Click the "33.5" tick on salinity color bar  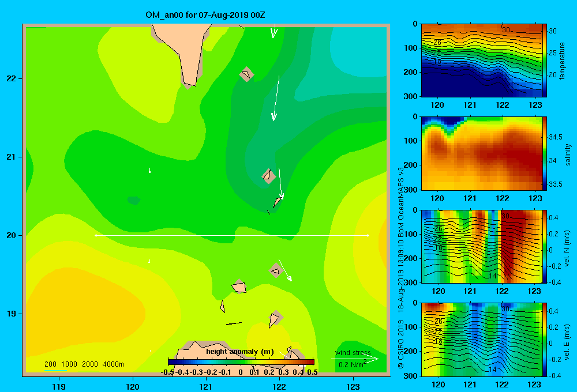click(x=555, y=184)
